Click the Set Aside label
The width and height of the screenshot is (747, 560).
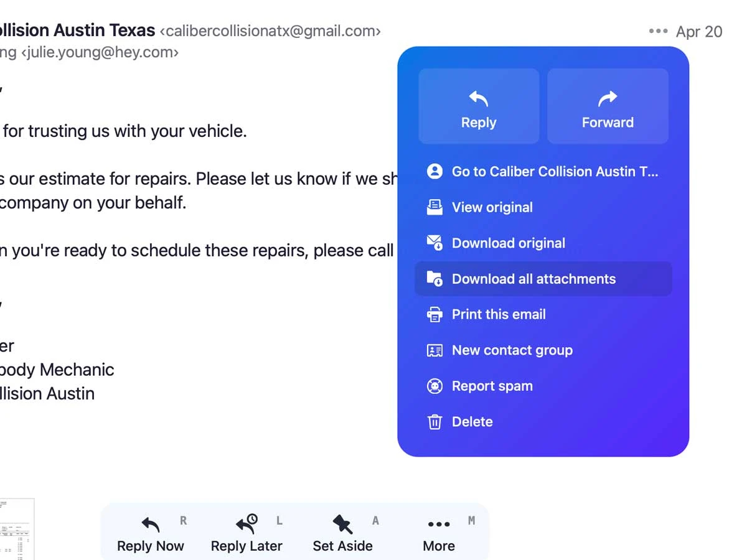pos(342,546)
